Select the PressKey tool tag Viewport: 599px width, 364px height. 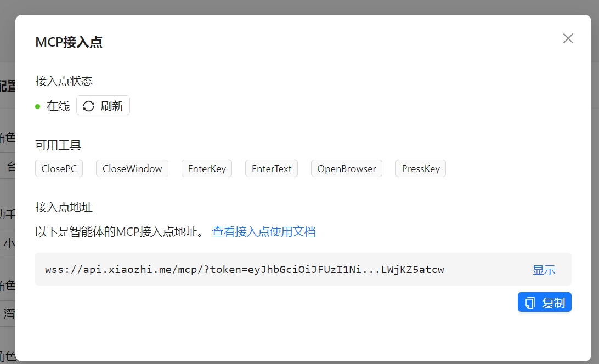421,169
